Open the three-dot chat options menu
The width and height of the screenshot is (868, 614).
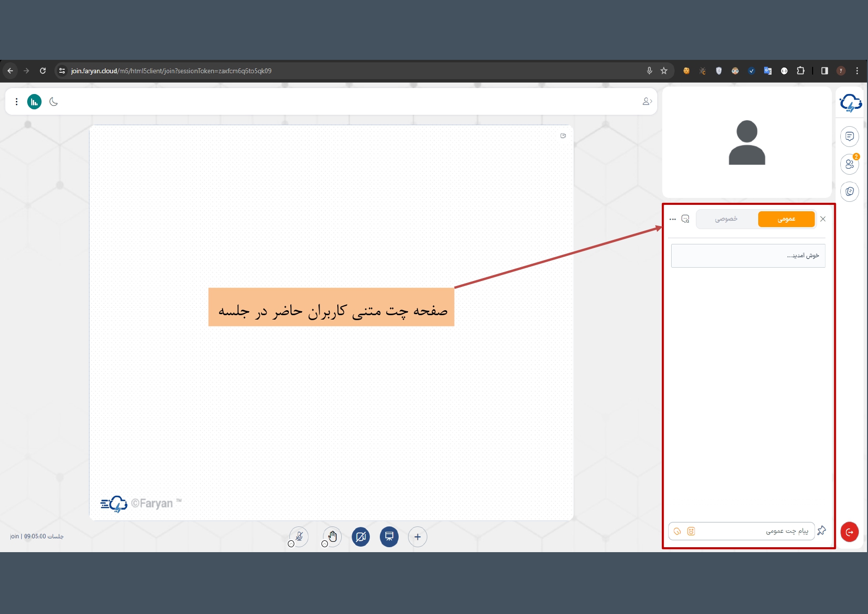coord(673,219)
